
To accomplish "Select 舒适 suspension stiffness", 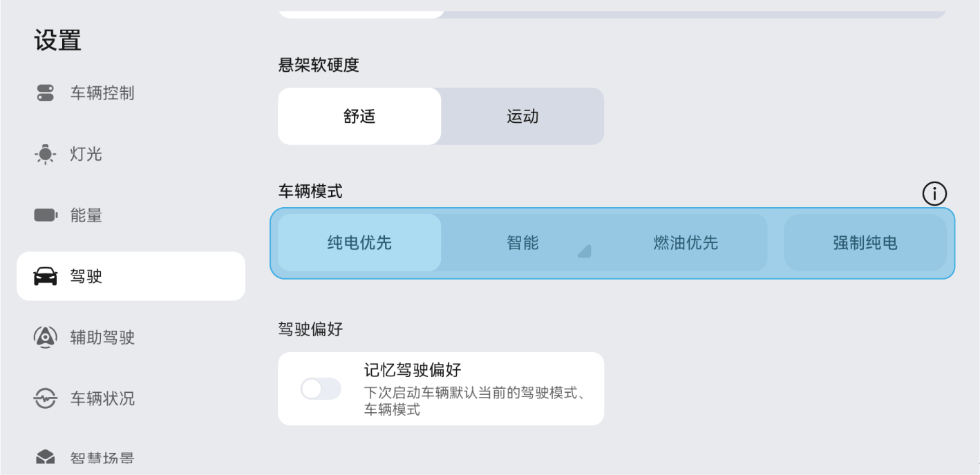I will coord(359,117).
